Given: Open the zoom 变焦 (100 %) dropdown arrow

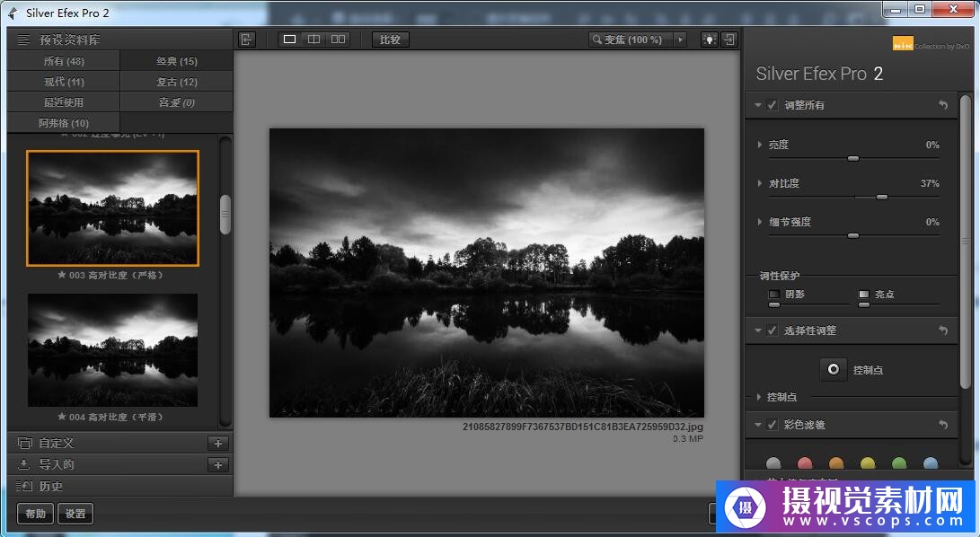Looking at the screenshot, I should tap(680, 40).
